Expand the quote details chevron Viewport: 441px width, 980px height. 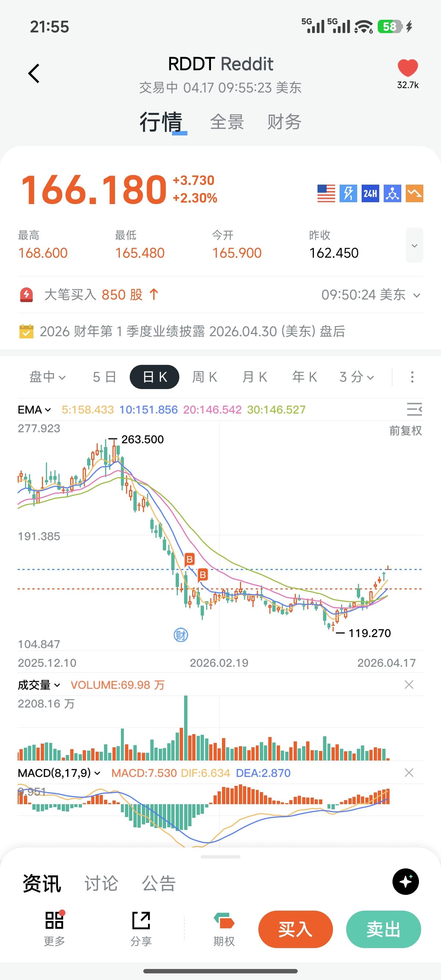pos(414,246)
